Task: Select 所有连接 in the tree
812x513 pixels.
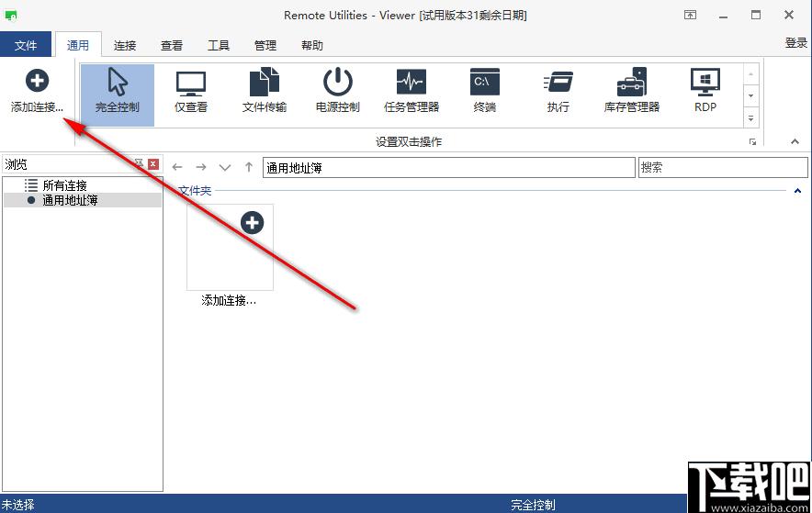Action: [x=64, y=185]
